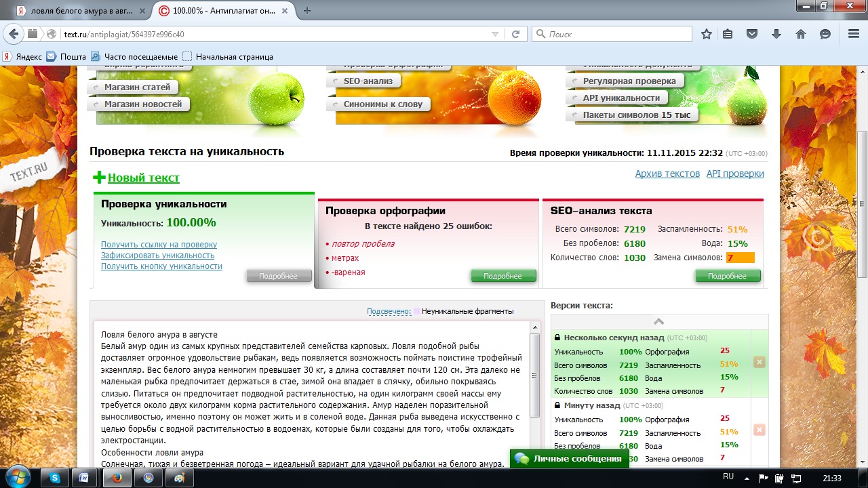This screenshot has height=488, width=868.
Task: Reload the page with the refresh icon
Action: [515, 34]
